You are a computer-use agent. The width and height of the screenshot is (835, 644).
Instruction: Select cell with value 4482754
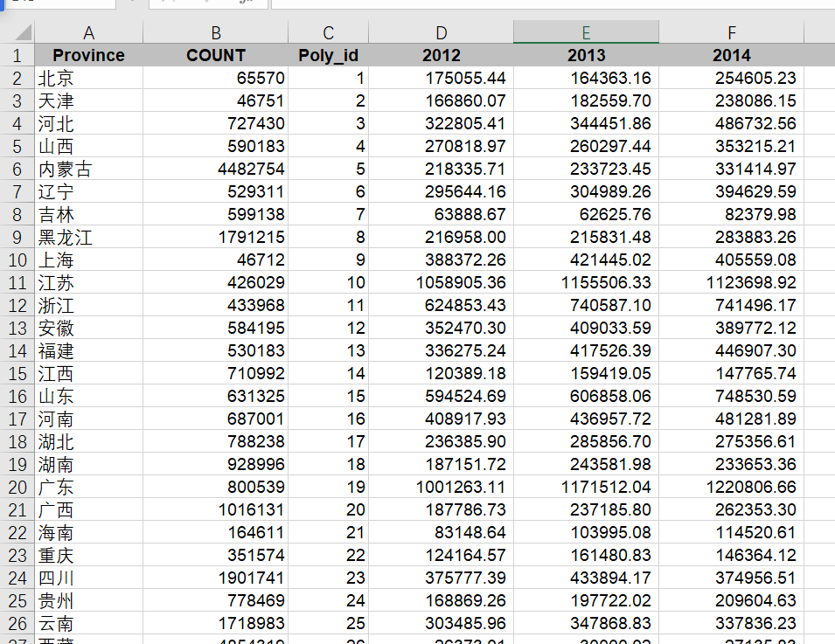[x=216, y=170]
